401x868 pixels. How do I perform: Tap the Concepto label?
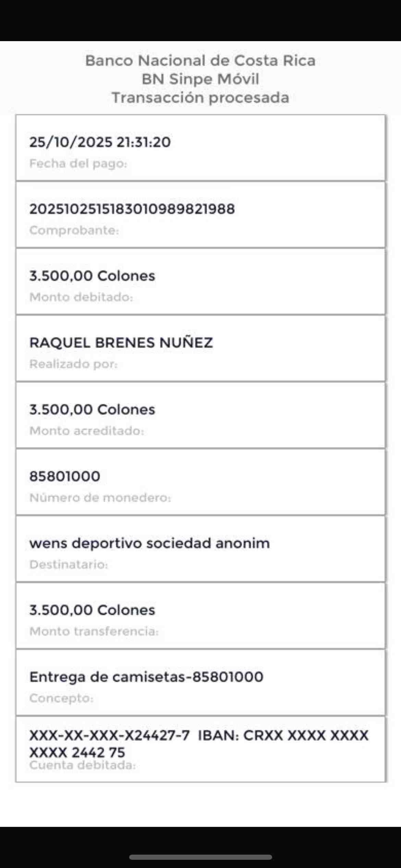pos(61,698)
